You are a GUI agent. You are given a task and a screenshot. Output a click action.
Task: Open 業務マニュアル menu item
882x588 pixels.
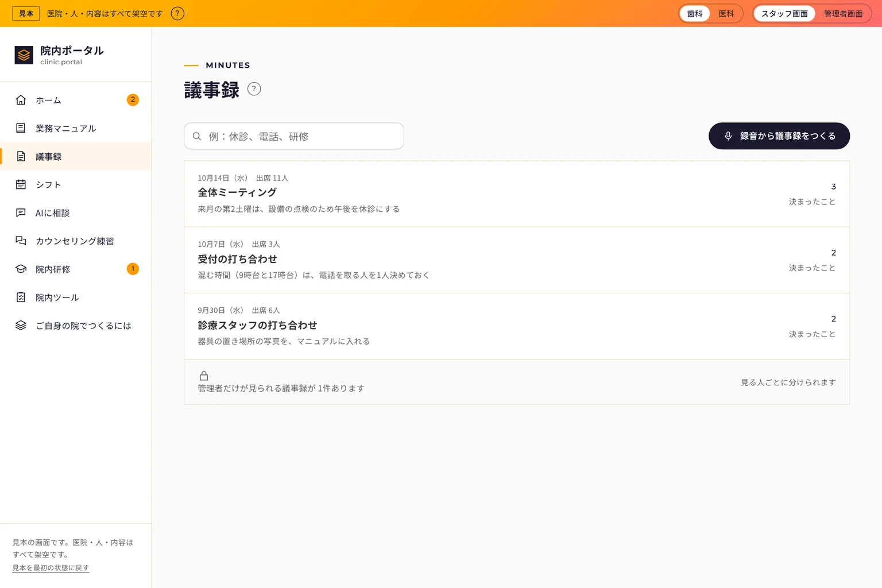[76, 128]
